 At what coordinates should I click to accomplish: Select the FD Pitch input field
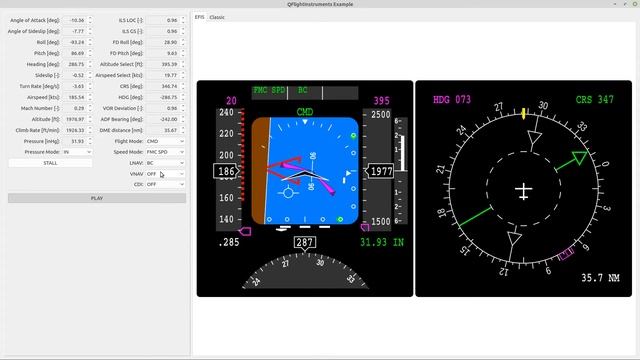pyautogui.click(x=165, y=53)
